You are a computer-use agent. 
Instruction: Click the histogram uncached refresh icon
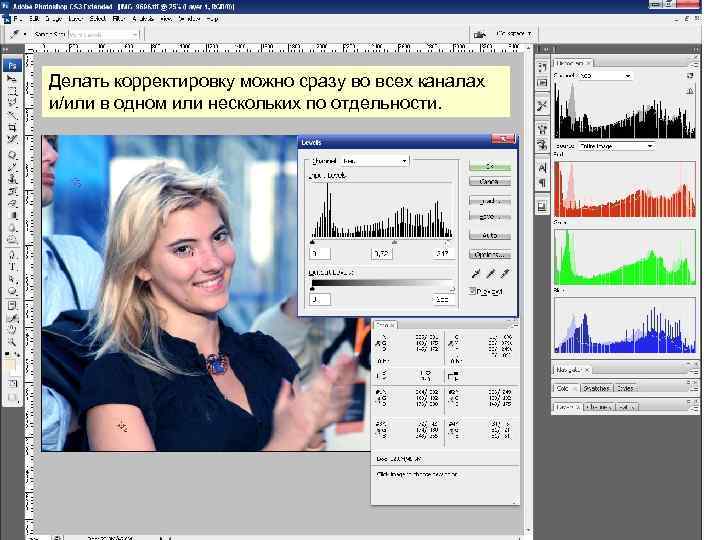coord(690,76)
